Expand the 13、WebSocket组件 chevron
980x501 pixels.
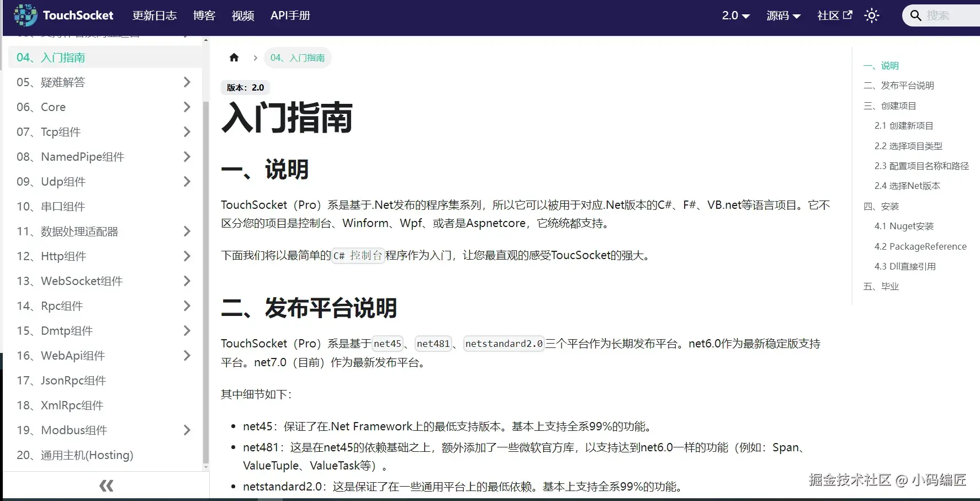tap(187, 281)
